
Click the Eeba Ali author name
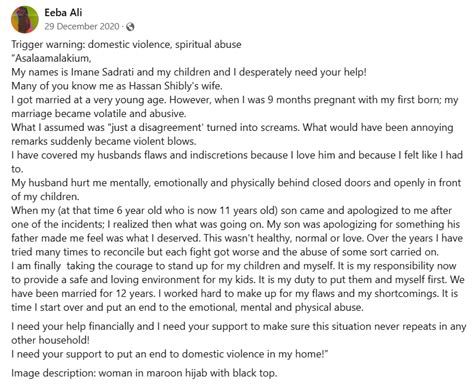(63, 13)
